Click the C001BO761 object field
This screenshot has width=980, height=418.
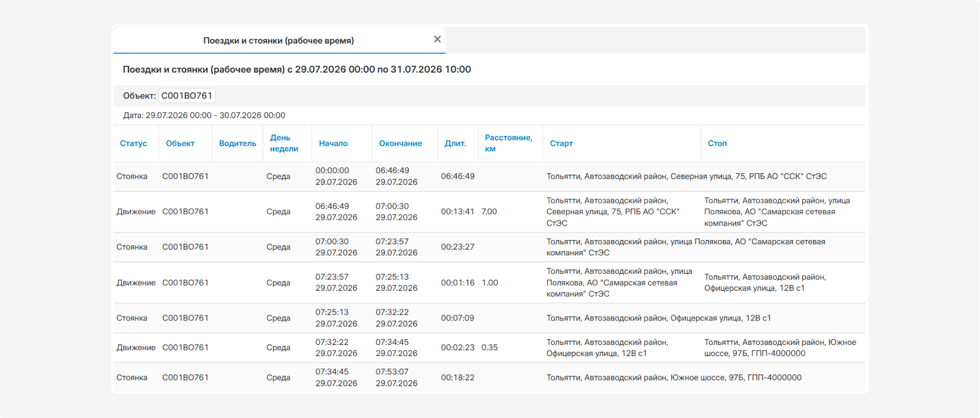(187, 96)
